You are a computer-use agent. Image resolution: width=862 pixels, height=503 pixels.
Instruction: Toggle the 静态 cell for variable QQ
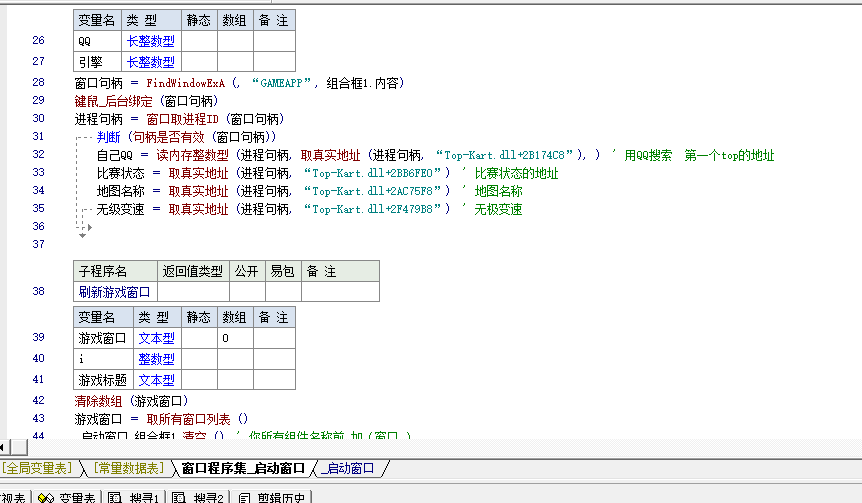199,41
